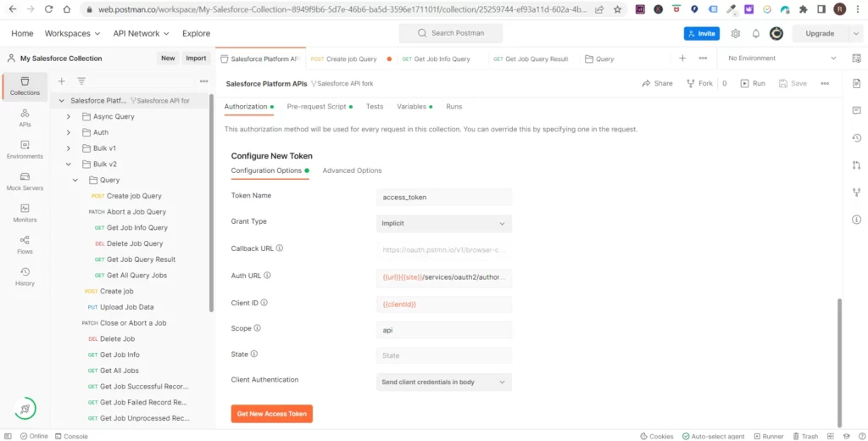Switch to the Variables tab
The height and width of the screenshot is (441, 868).
tap(415, 106)
